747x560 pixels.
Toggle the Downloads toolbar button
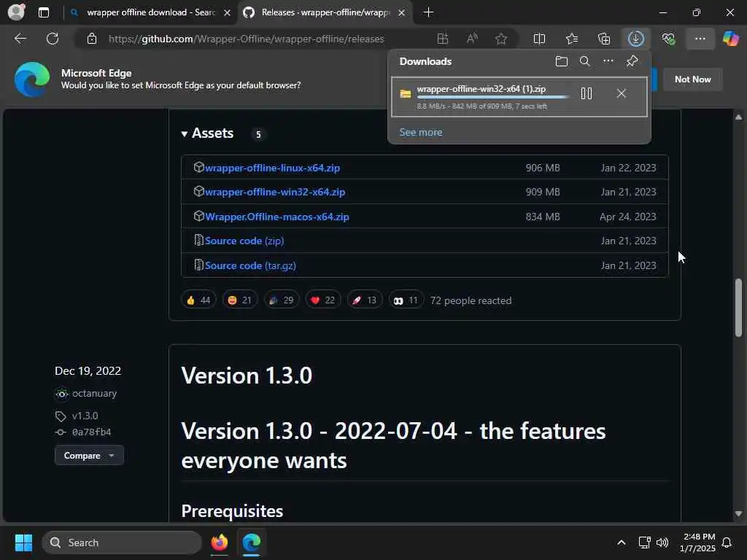pos(636,39)
